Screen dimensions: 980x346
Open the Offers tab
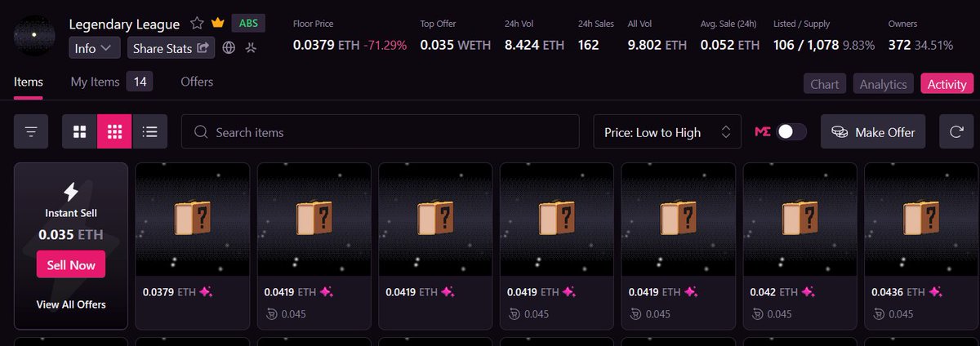pos(197,82)
